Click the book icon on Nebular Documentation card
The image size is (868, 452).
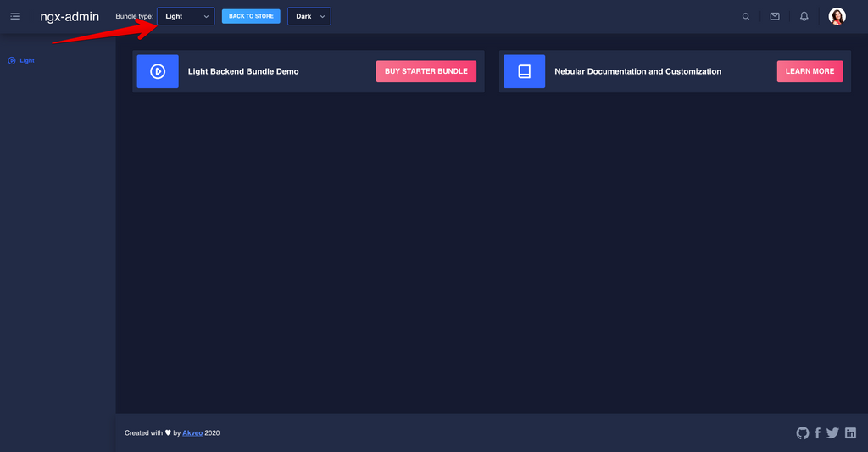pos(524,71)
